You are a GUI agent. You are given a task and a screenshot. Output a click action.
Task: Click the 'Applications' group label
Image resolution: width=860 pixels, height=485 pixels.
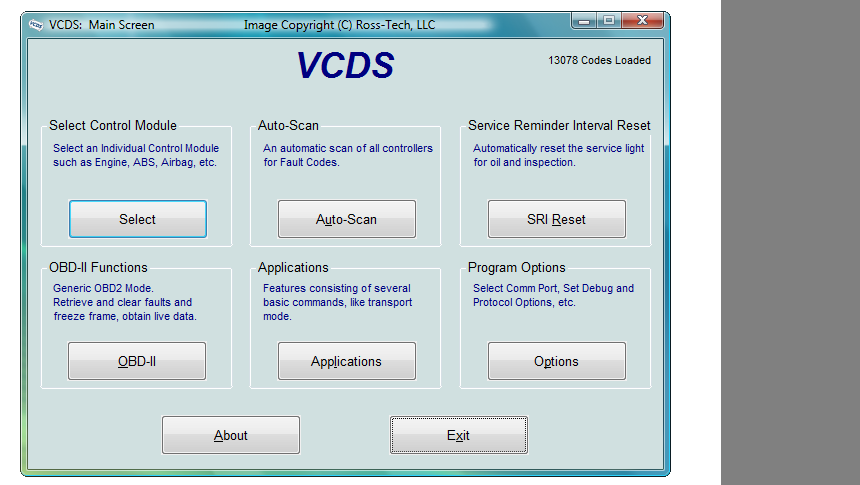tap(293, 267)
